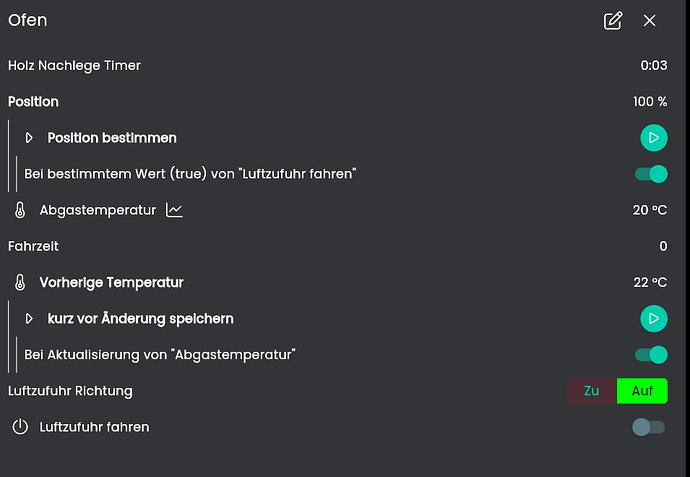Run the "kurz vor Änderung speichern" play button
This screenshot has width=690, height=477.
653,318
